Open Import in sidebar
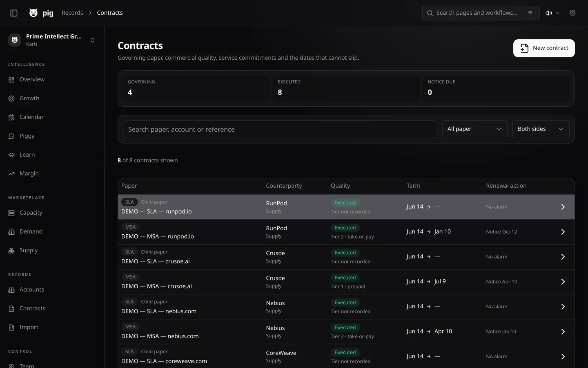This screenshot has height=368, width=588. (52, 328)
